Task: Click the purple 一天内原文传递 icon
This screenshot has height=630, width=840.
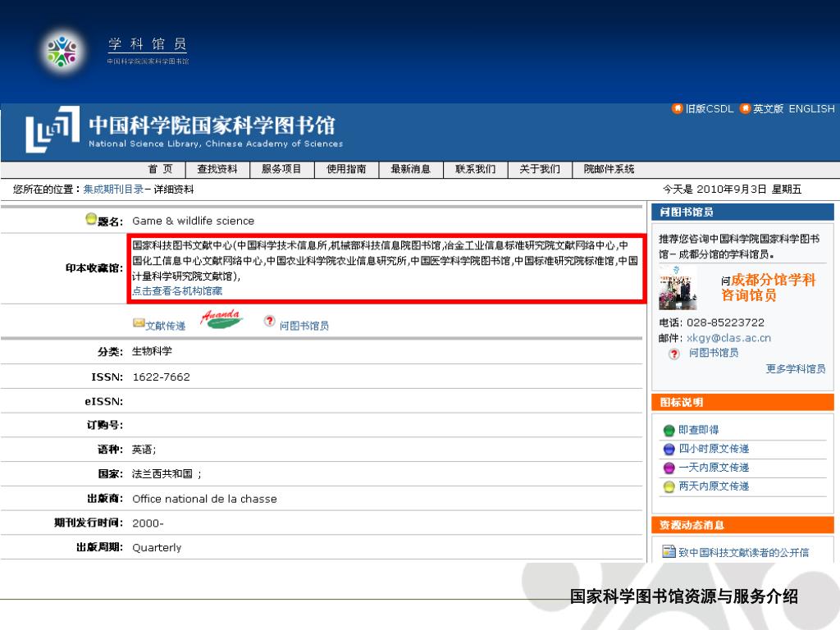Action: tap(669, 468)
